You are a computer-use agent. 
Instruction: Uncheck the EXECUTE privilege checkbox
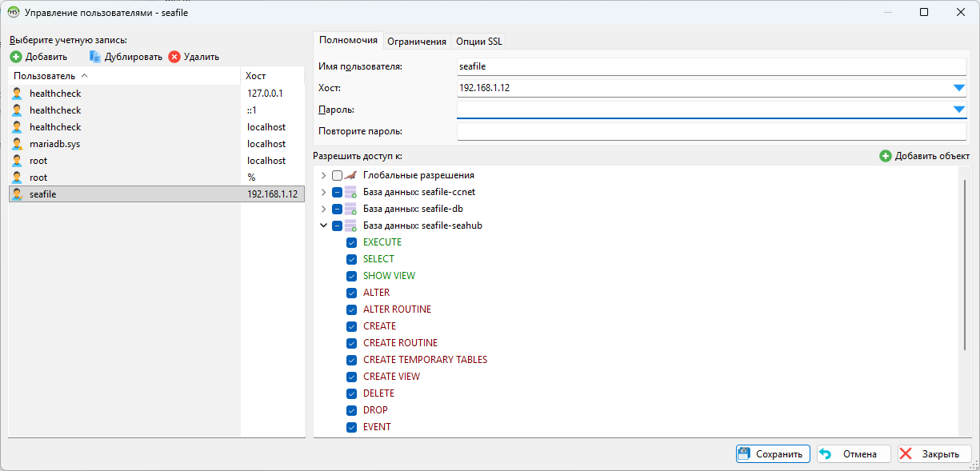[351, 242]
